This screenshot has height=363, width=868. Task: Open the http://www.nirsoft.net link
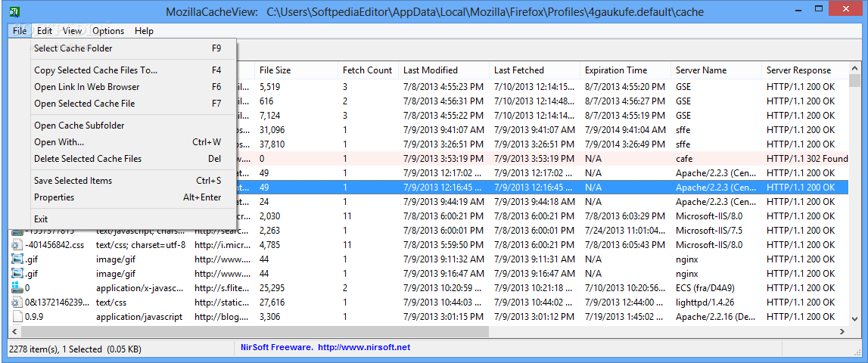tap(364, 348)
